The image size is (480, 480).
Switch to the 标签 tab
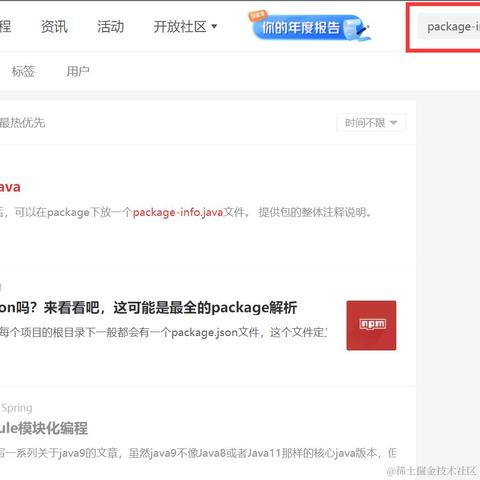coord(23,71)
